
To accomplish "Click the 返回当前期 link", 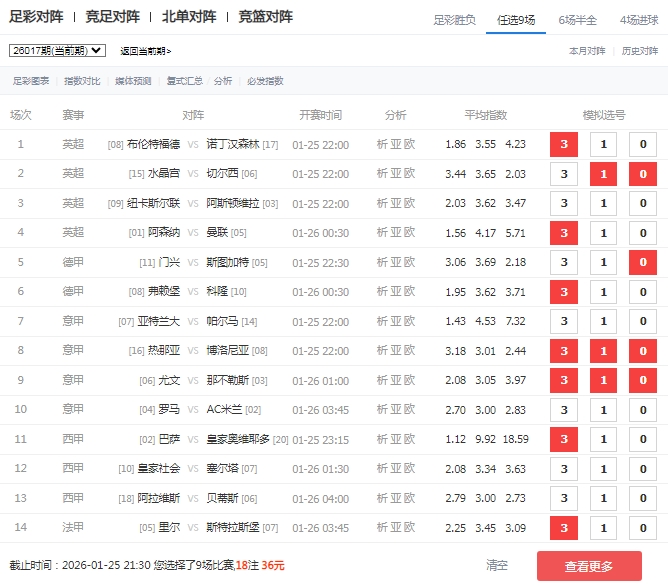I will click(145, 51).
